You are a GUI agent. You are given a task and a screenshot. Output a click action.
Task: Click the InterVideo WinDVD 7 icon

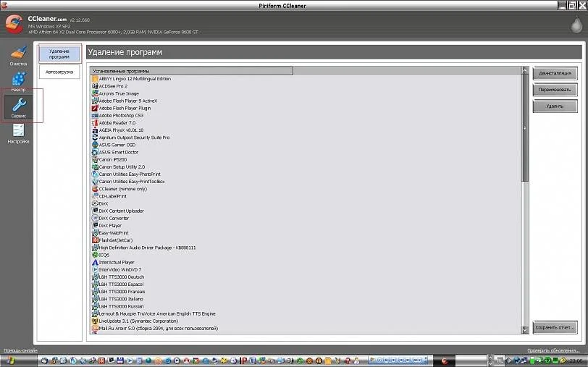pos(95,269)
